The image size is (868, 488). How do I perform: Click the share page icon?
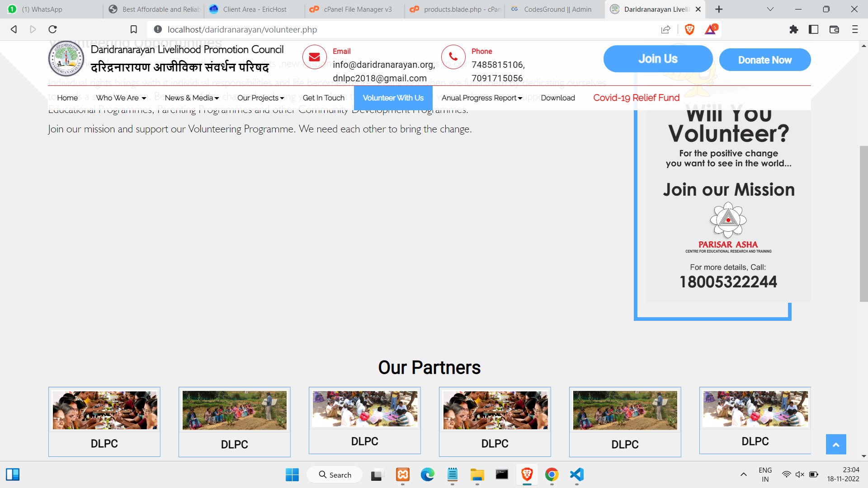click(665, 29)
